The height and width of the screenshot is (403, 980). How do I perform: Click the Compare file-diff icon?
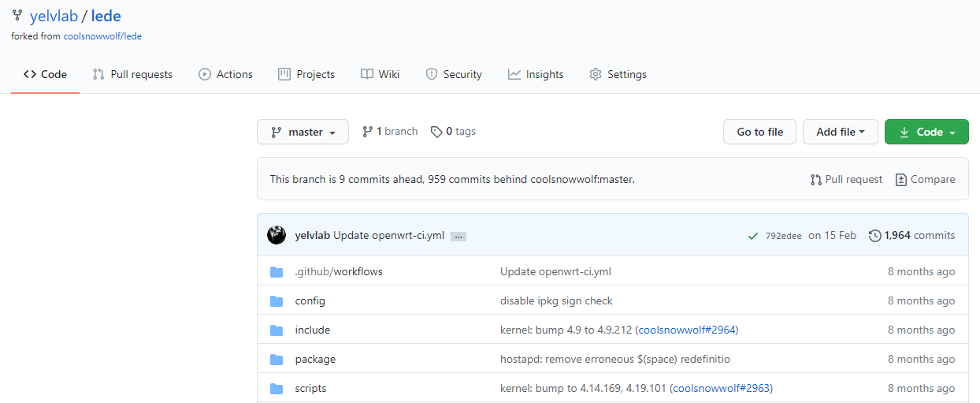[901, 179]
